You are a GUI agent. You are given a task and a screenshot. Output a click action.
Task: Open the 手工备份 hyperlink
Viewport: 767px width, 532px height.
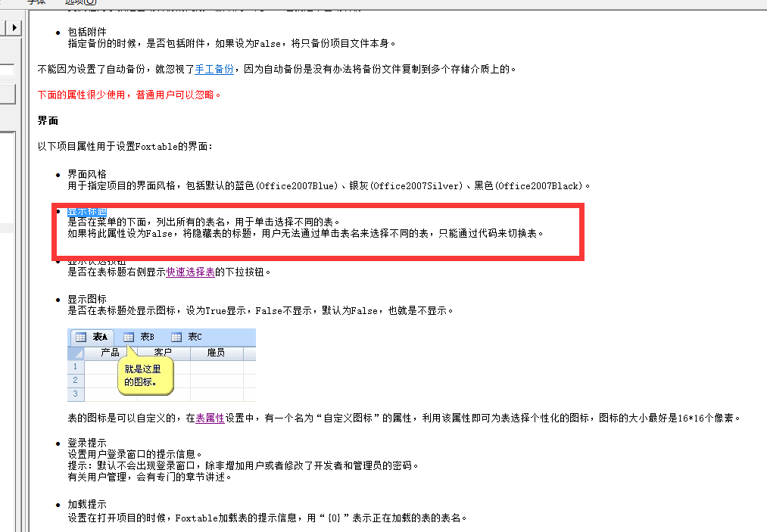214,69
